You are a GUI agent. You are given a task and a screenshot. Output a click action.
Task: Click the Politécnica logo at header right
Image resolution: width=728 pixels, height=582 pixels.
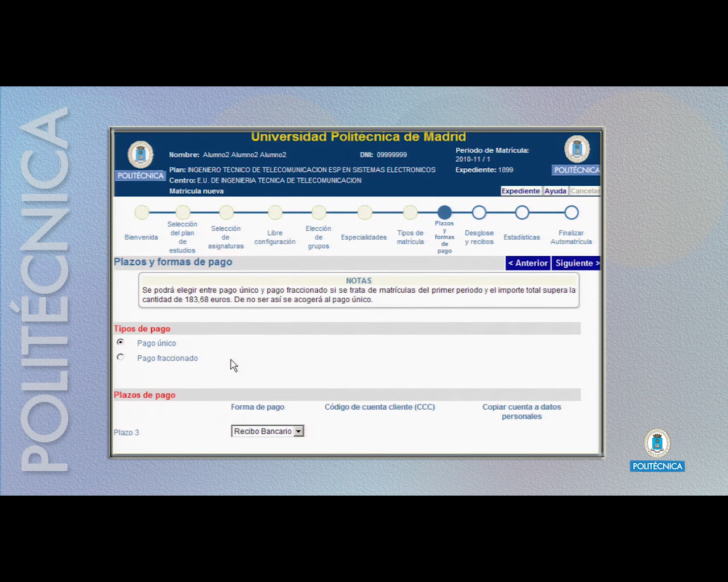tap(576, 155)
